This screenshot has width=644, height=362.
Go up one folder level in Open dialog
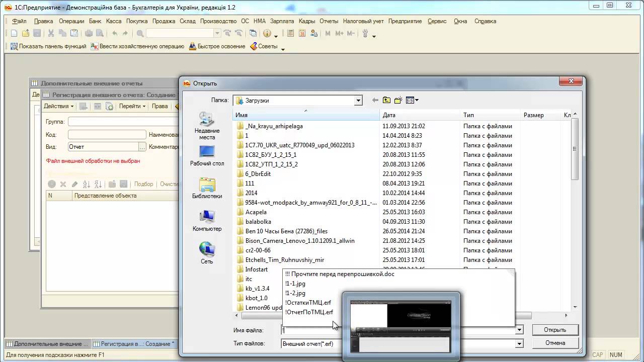point(386,100)
